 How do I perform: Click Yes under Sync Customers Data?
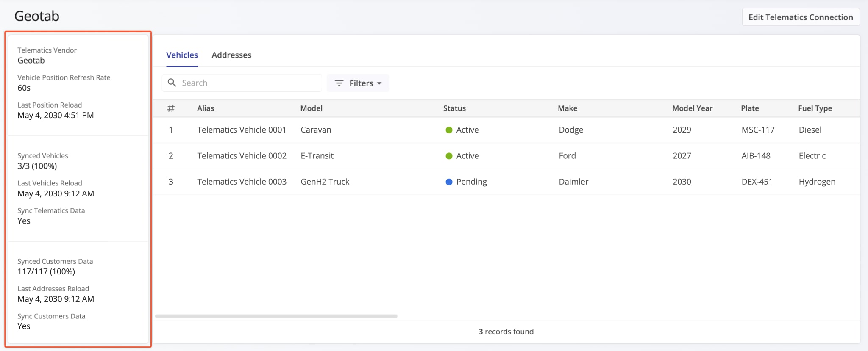point(24,326)
